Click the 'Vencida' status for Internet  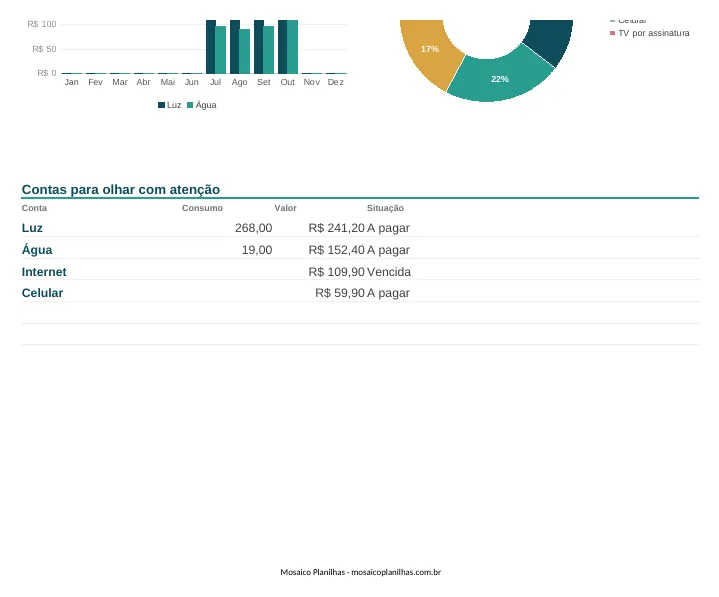coord(389,272)
